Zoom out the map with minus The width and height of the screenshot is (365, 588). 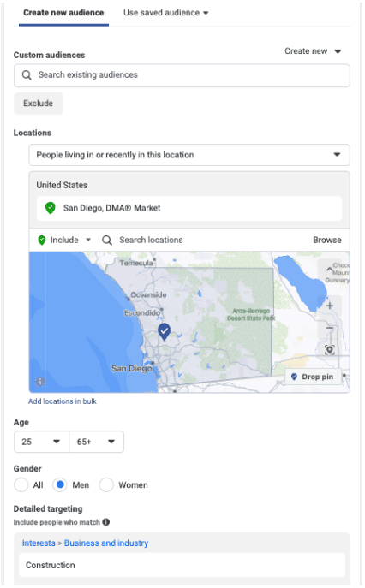[x=330, y=328]
